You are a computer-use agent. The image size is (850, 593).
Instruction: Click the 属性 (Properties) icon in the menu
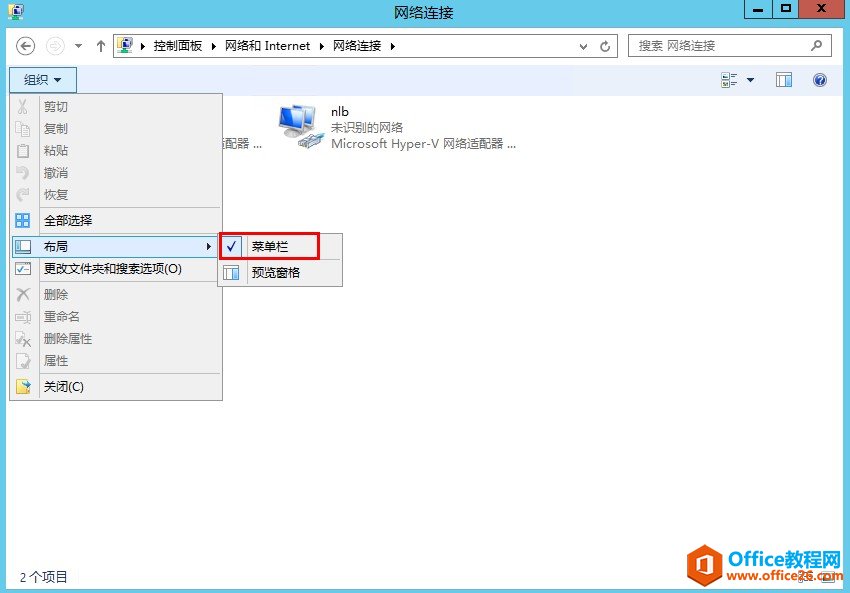point(22,361)
